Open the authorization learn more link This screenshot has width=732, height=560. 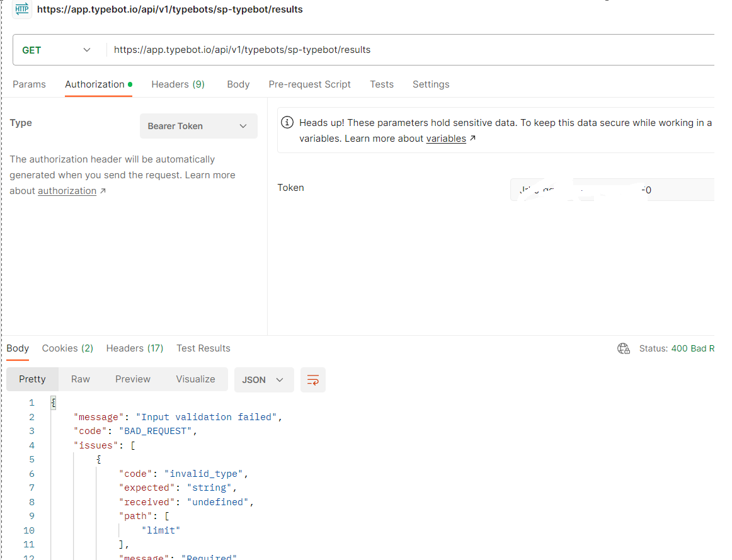click(67, 190)
